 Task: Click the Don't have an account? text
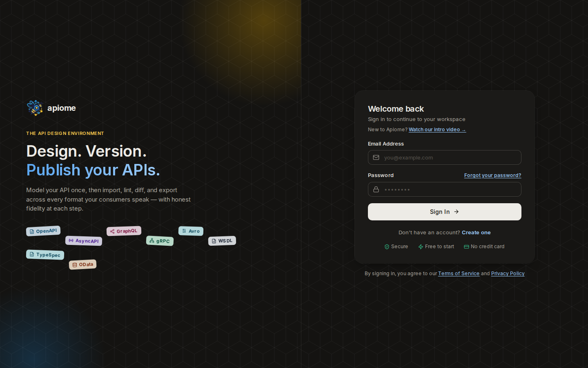coord(429,233)
